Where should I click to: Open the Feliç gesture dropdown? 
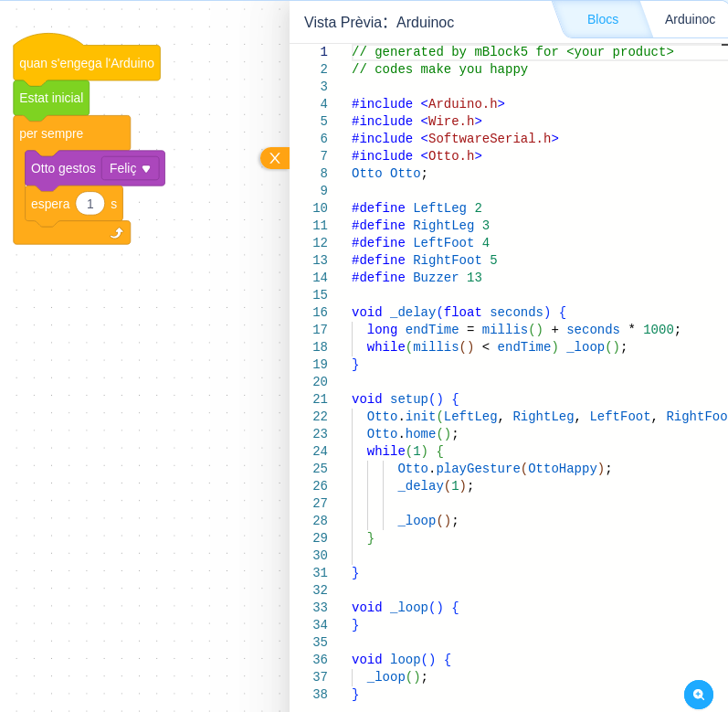(x=131, y=168)
